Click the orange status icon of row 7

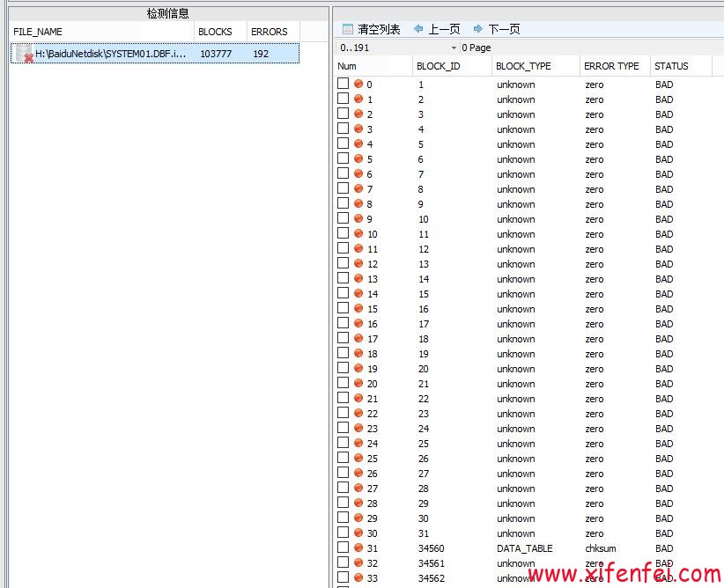point(358,188)
